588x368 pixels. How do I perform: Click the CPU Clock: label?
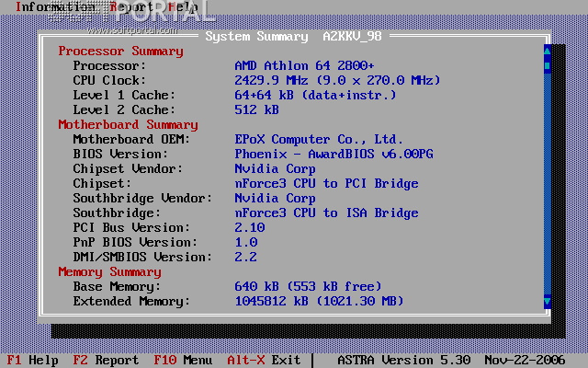pyautogui.click(x=109, y=80)
